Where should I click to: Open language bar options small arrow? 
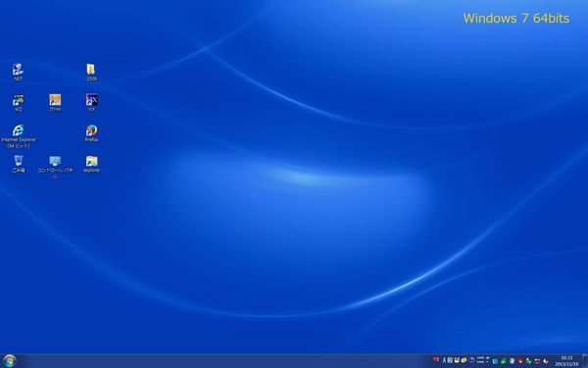pyautogui.click(x=487, y=362)
